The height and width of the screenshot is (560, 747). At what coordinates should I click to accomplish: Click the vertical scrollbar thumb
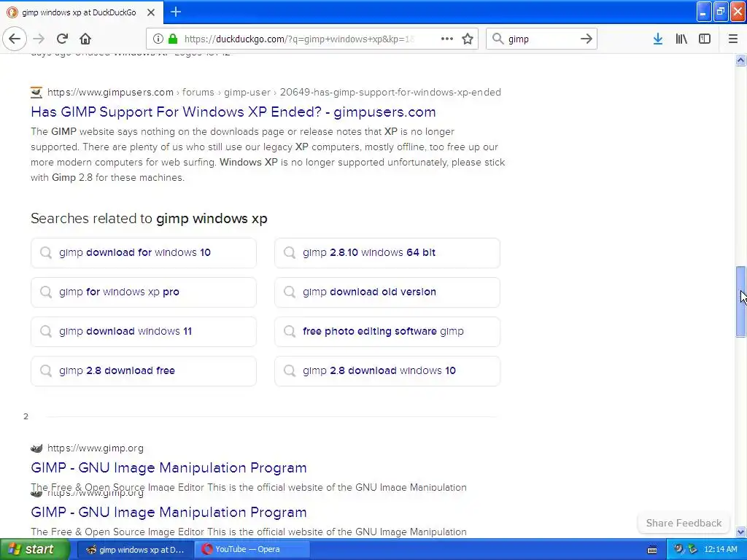(740, 302)
